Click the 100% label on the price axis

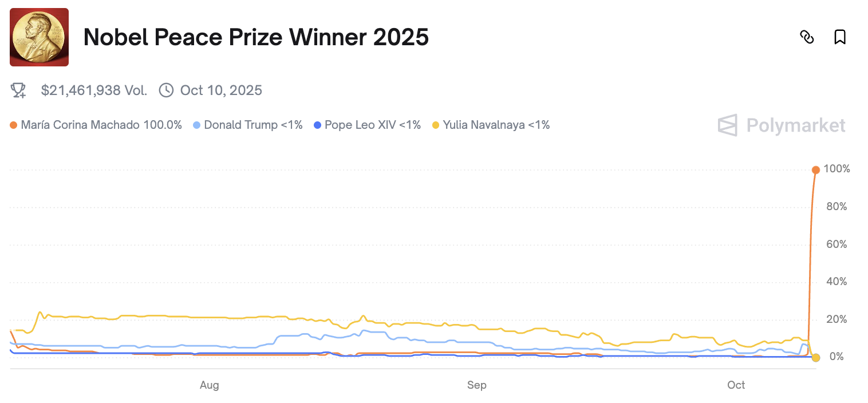click(836, 169)
